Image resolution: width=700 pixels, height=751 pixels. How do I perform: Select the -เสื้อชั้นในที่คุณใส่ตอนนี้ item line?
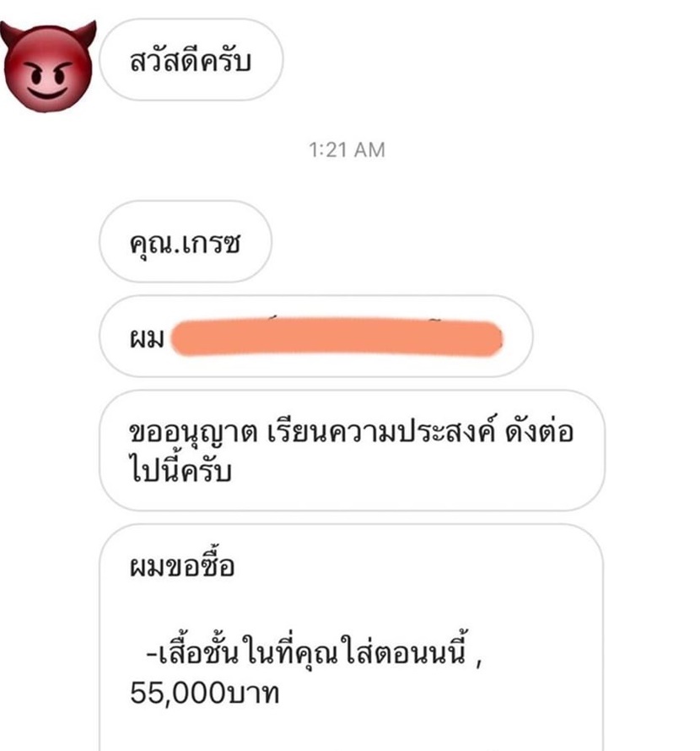coord(306,652)
